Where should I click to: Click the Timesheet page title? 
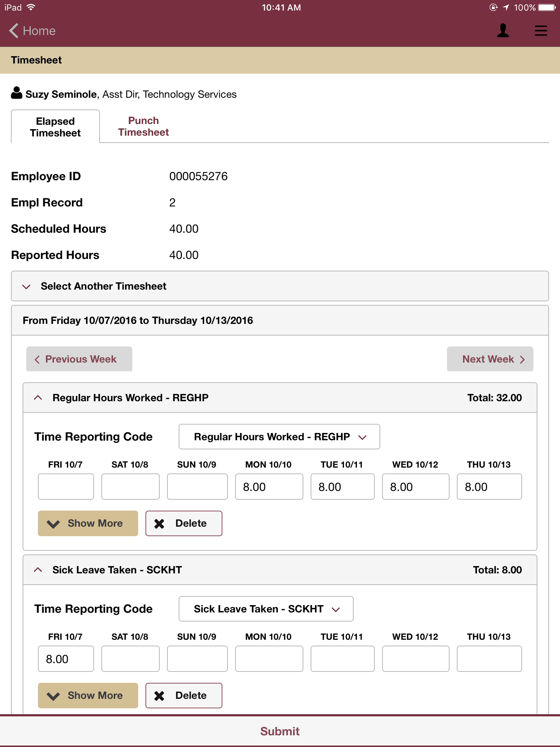(x=36, y=60)
